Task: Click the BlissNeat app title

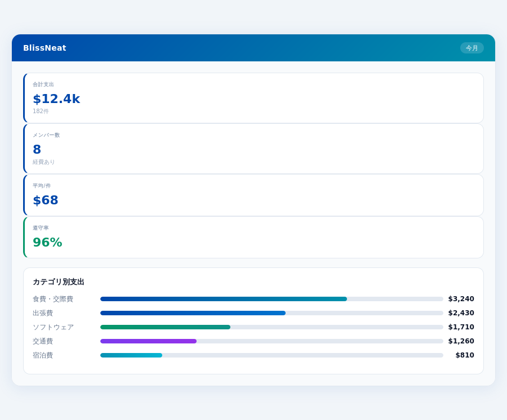Action: point(45,48)
